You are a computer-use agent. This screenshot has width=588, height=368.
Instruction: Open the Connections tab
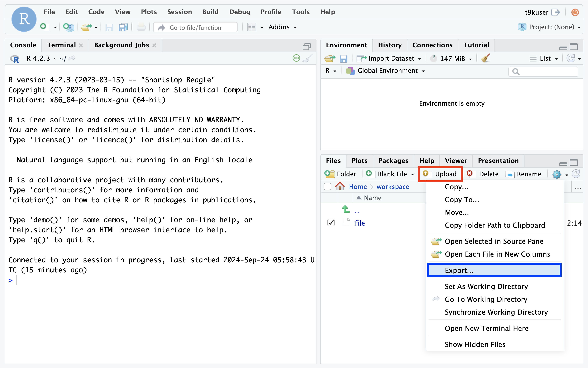(432, 45)
